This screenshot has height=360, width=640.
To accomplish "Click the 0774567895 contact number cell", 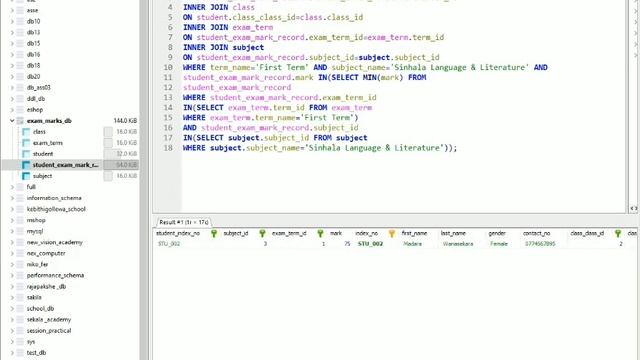I will (x=540, y=244).
